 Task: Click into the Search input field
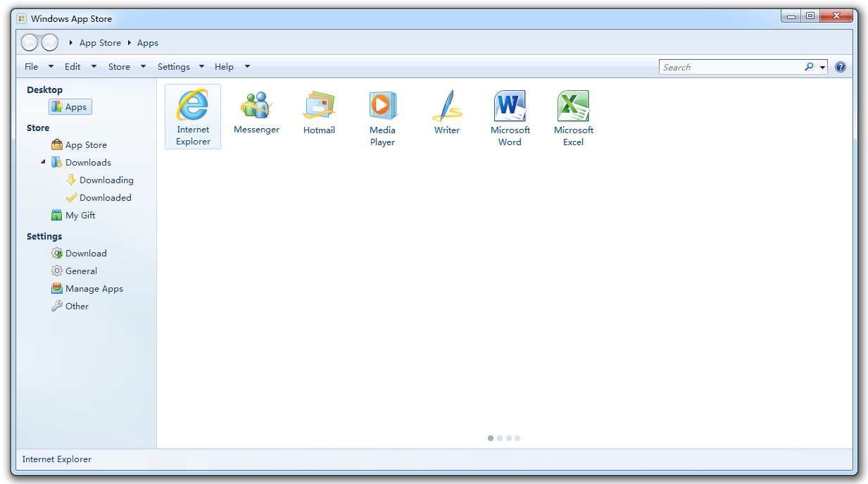731,67
